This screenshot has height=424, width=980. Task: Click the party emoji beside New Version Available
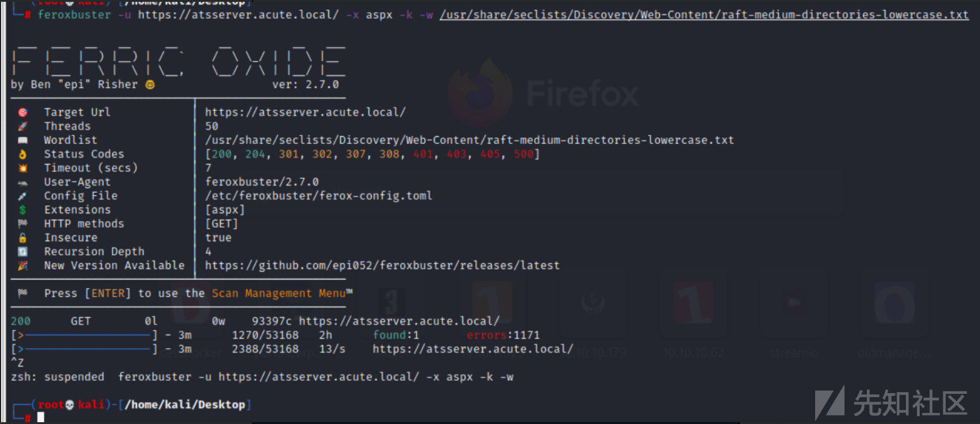pos(23,266)
